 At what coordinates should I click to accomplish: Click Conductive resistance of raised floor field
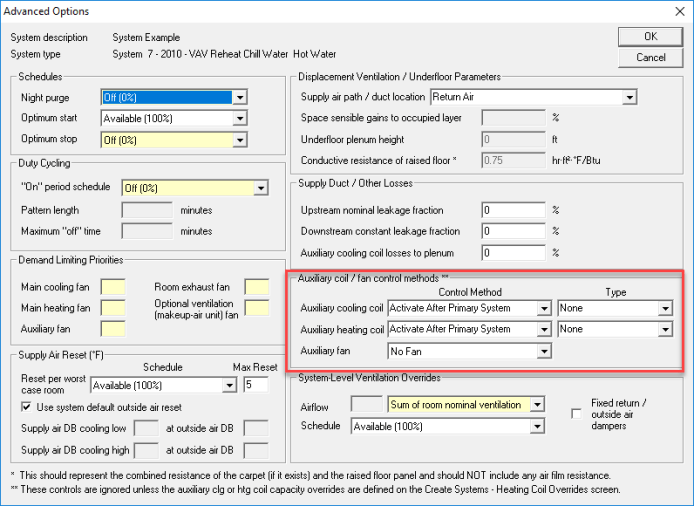(x=513, y=160)
